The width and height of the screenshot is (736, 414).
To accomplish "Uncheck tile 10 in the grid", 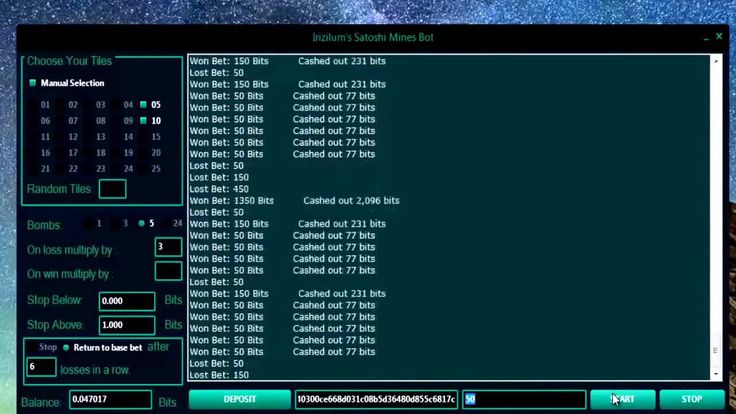I will coord(144,121).
